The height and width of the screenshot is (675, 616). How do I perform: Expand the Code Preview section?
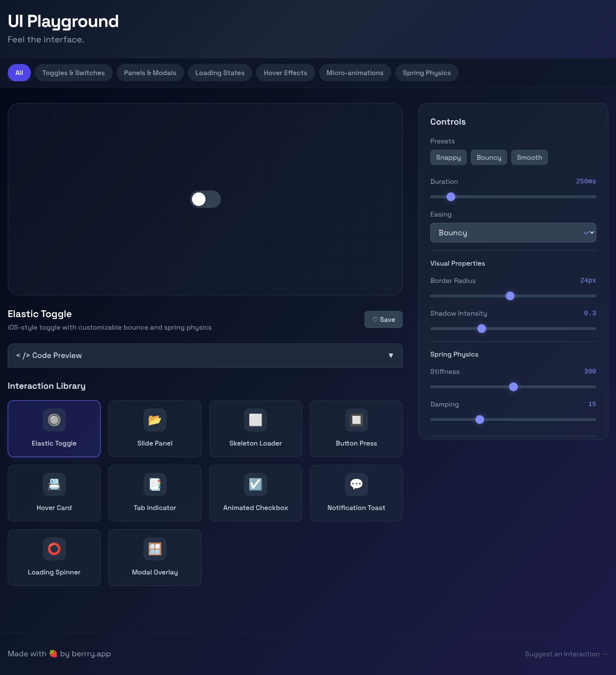click(205, 356)
